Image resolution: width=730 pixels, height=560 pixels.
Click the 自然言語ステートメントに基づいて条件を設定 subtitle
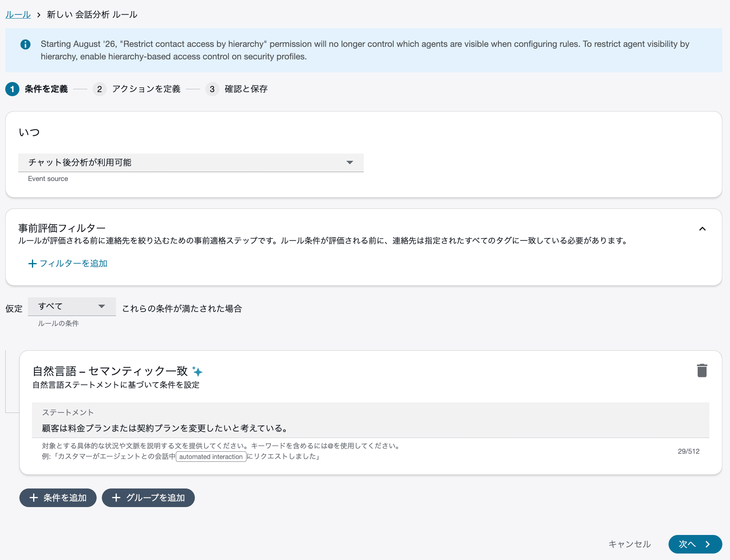(116, 385)
